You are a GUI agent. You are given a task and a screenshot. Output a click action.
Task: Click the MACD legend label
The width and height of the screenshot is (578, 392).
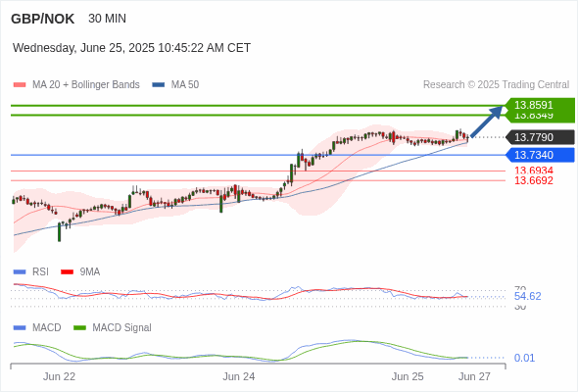pyautogui.click(x=47, y=328)
